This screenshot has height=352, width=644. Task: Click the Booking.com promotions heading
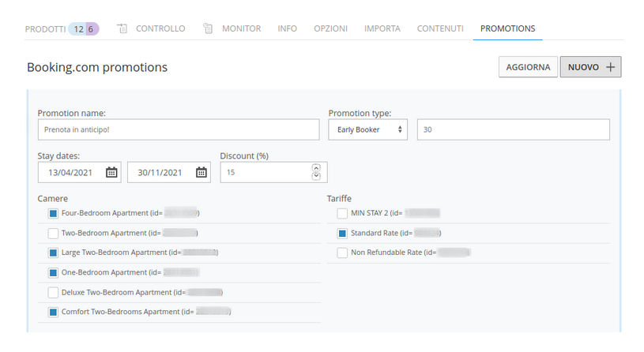97,67
